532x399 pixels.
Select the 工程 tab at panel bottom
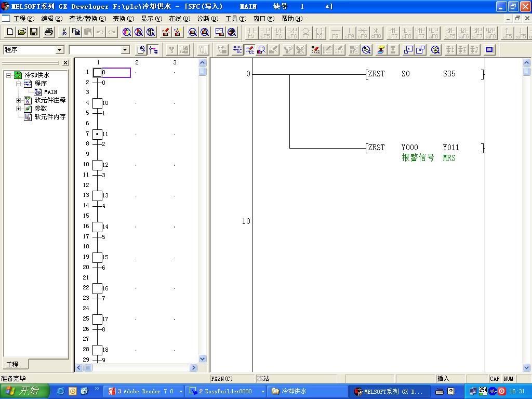[12, 365]
